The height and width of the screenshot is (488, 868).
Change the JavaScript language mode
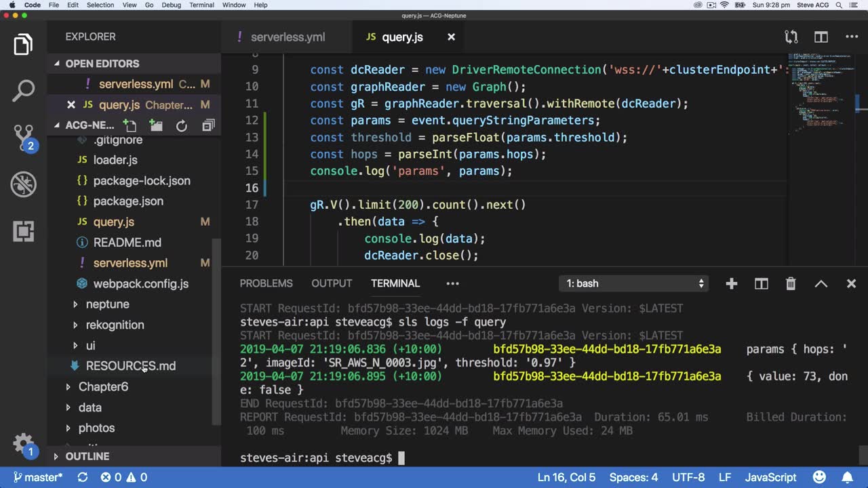770,477
